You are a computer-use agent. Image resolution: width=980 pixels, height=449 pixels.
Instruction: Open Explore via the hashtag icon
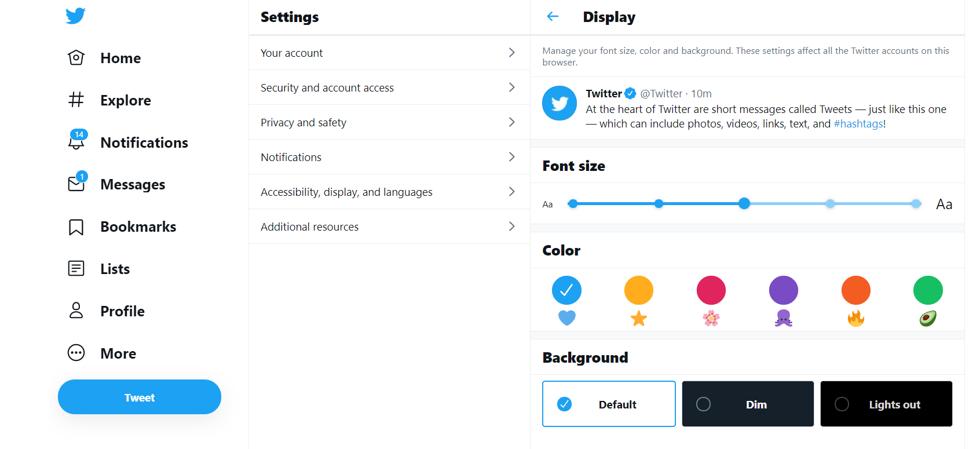[x=76, y=100]
